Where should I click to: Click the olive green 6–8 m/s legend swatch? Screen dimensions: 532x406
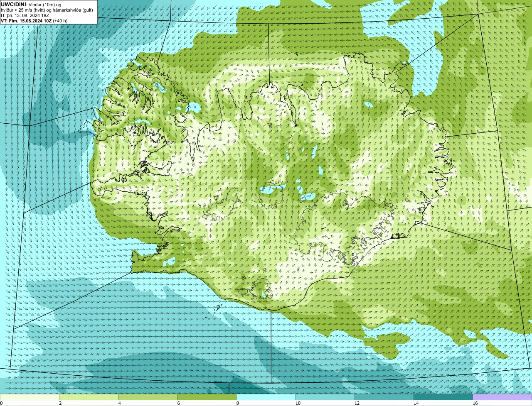207,397
